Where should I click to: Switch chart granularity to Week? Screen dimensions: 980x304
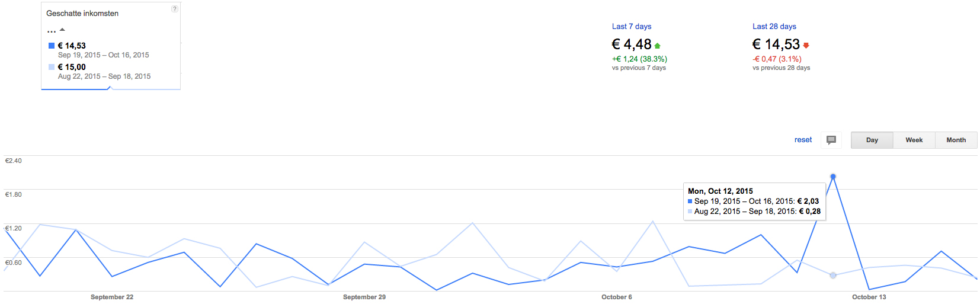914,140
